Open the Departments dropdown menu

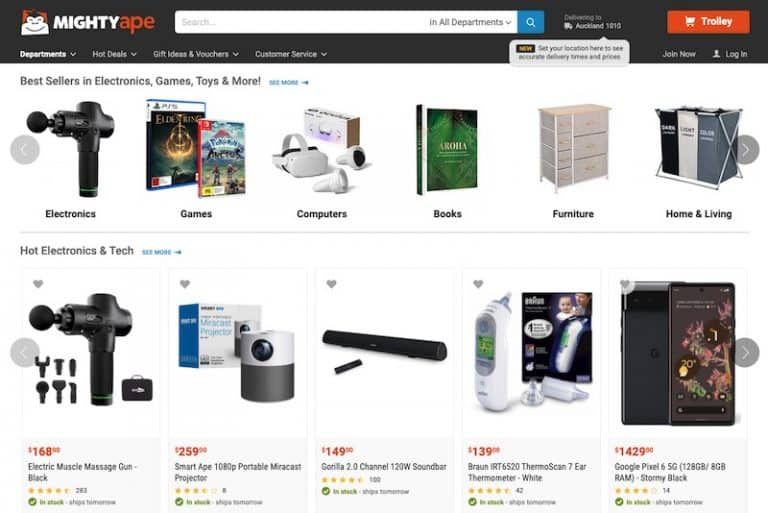pyautogui.click(x=48, y=54)
